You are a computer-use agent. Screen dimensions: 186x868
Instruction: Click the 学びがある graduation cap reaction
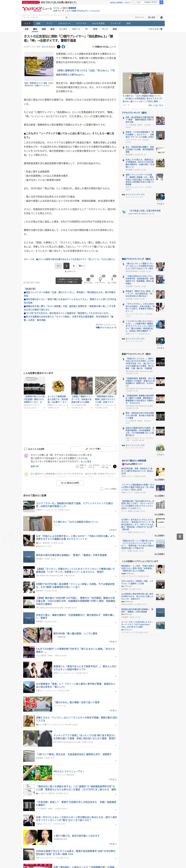tap(89, 279)
